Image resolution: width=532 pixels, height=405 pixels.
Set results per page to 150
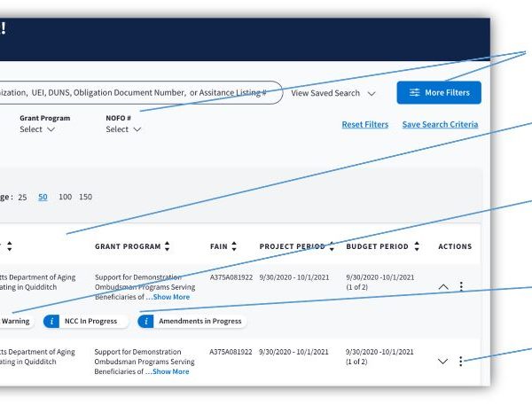[85, 197]
